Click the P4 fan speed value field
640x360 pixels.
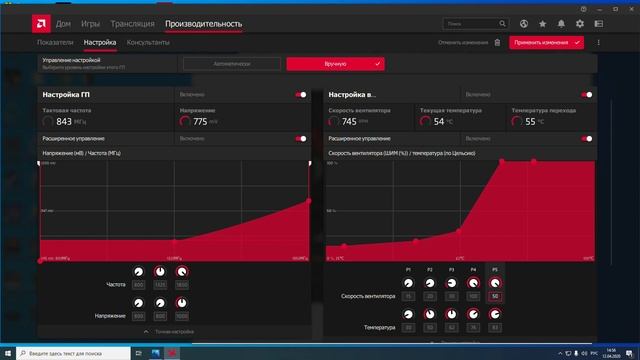coord(473,296)
